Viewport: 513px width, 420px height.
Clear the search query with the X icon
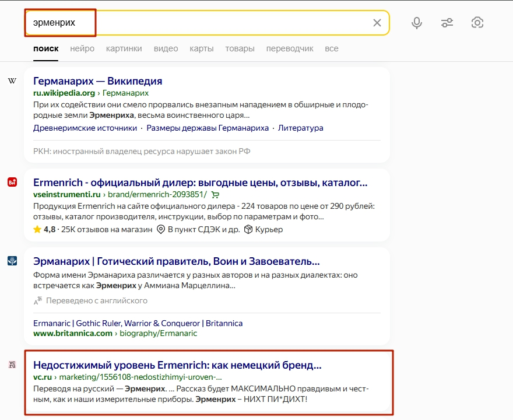(x=377, y=23)
